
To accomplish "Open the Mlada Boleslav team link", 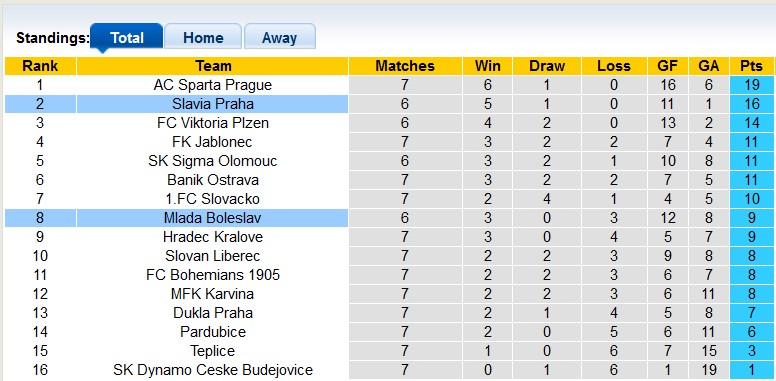I will [213, 218].
